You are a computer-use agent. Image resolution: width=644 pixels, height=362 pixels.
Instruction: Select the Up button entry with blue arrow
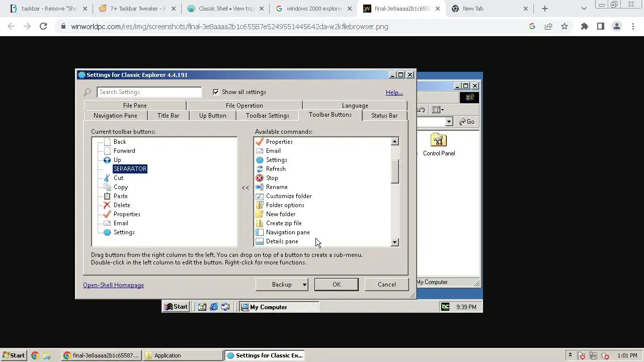(x=117, y=160)
